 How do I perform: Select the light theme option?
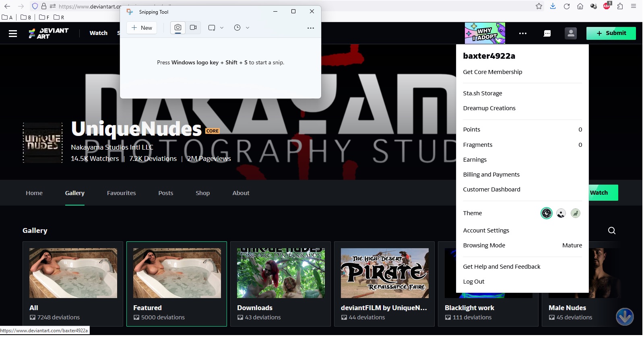click(x=561, y=213)
